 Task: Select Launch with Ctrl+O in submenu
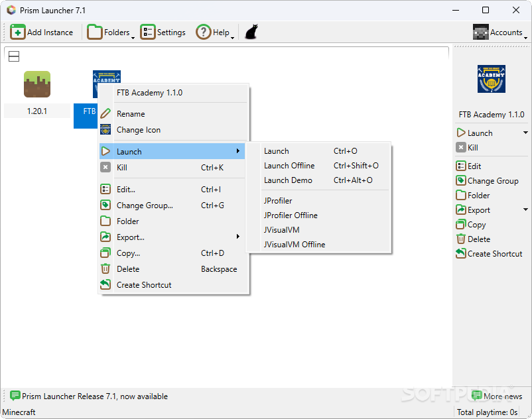(x=318, y=151)
